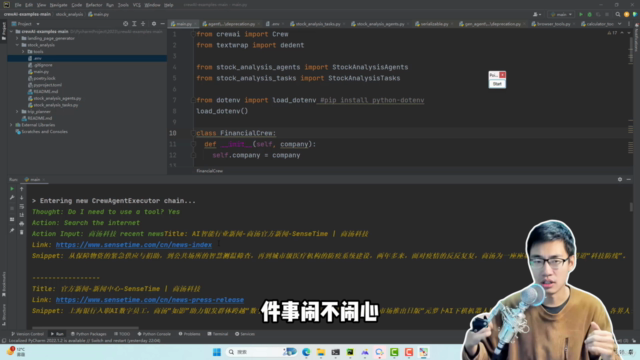
Task: Switch to the .env editor tab
Action: click(x=273, y=24)
